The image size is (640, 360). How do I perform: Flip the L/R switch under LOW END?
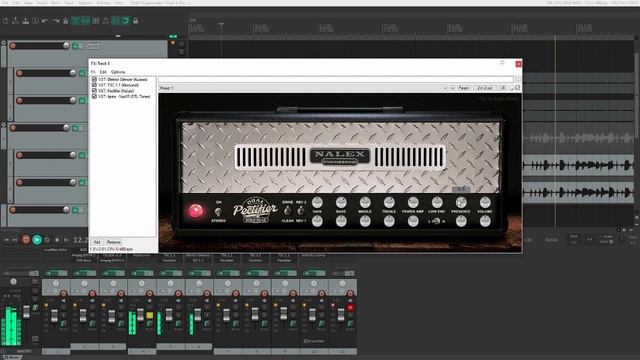point(436,221)
